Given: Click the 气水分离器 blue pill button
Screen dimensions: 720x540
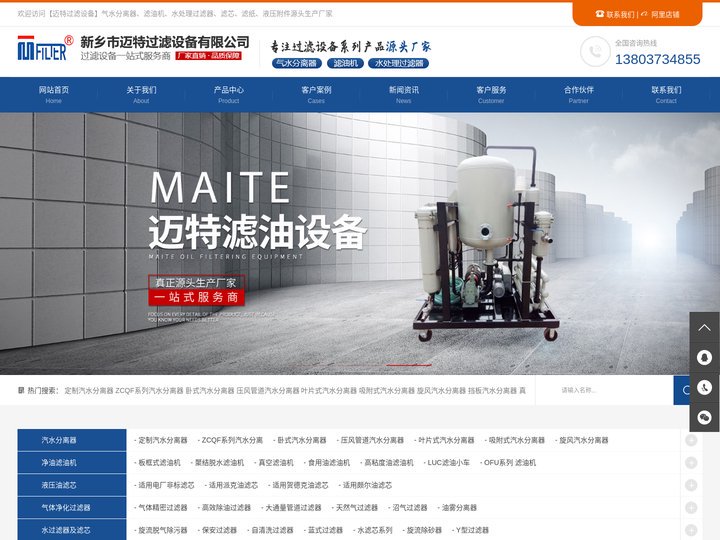Looking at the screenshot, I should click(x=297, y=63).
